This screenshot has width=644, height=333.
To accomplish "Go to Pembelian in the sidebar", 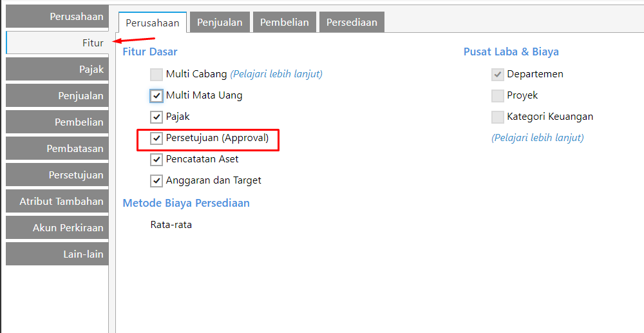I will pyautogui.click(x=57, y=122).
